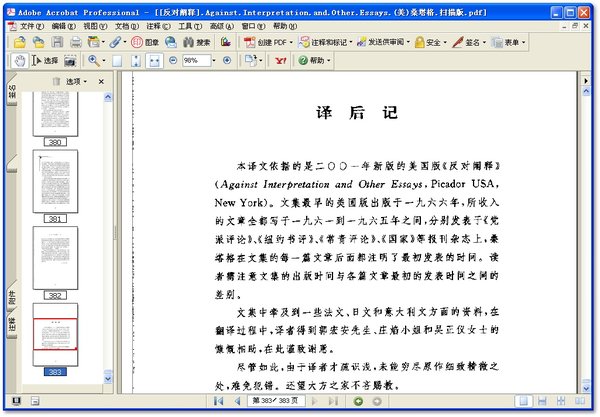The image size is (600, 417).
Task: Click the Print icon
Action: [76, 42]
